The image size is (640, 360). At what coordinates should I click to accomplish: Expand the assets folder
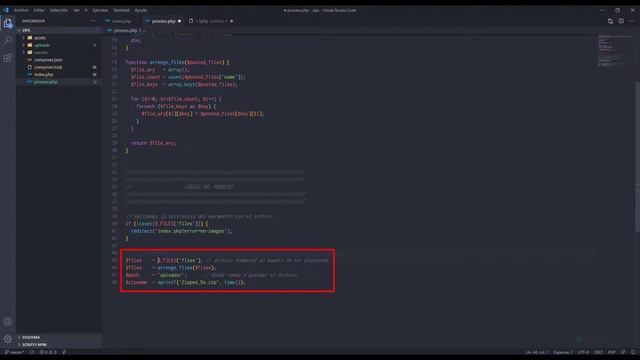pyautogui.click(x=40, y=38)
